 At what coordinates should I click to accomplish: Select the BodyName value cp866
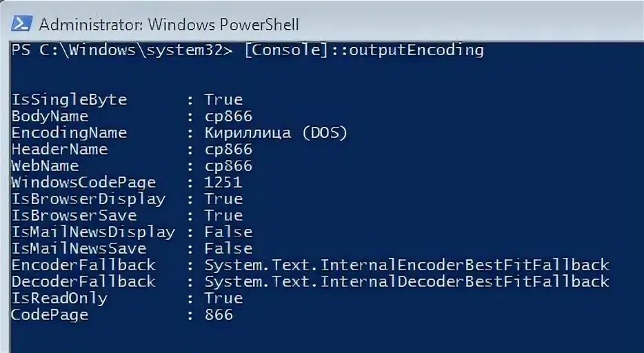(x=228, y=117)
